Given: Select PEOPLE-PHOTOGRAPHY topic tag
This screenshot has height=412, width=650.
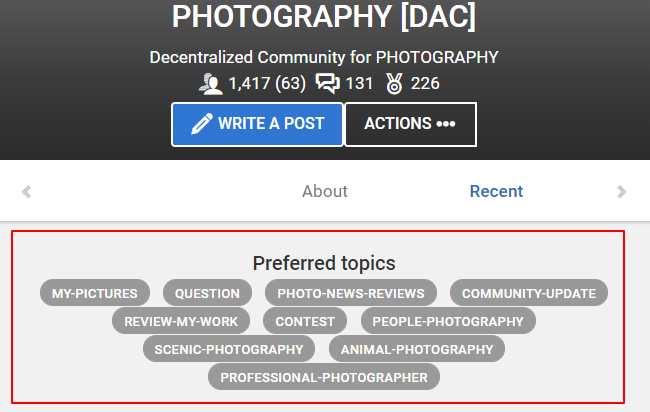Looking at the screenshot, I should [x=448, y=321].
